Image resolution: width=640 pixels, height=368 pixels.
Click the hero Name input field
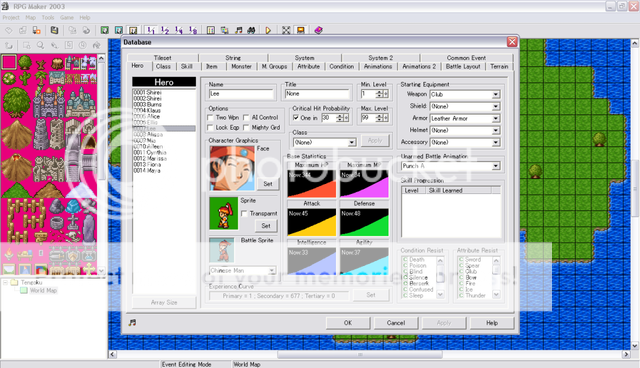[x=241, y=94]
